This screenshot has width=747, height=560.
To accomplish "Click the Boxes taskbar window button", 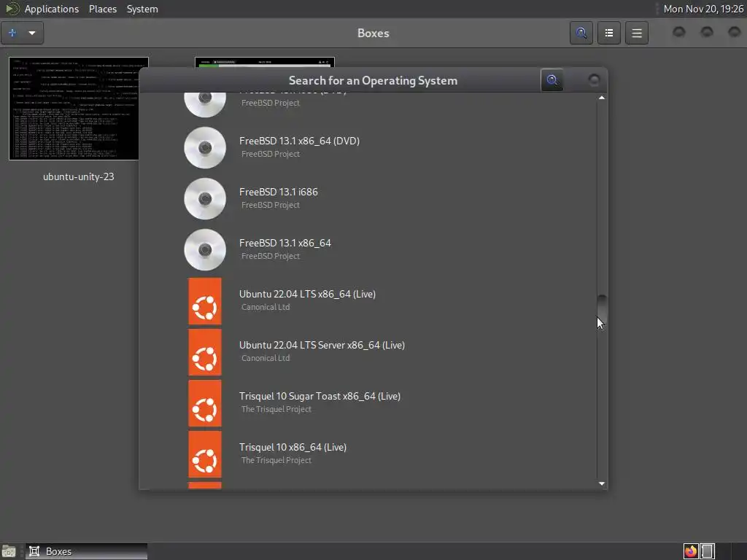I will (86, 551).
